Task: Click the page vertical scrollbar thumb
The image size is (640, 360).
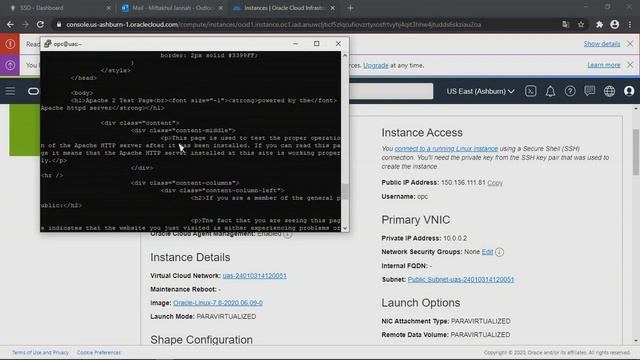Action: 636,152
